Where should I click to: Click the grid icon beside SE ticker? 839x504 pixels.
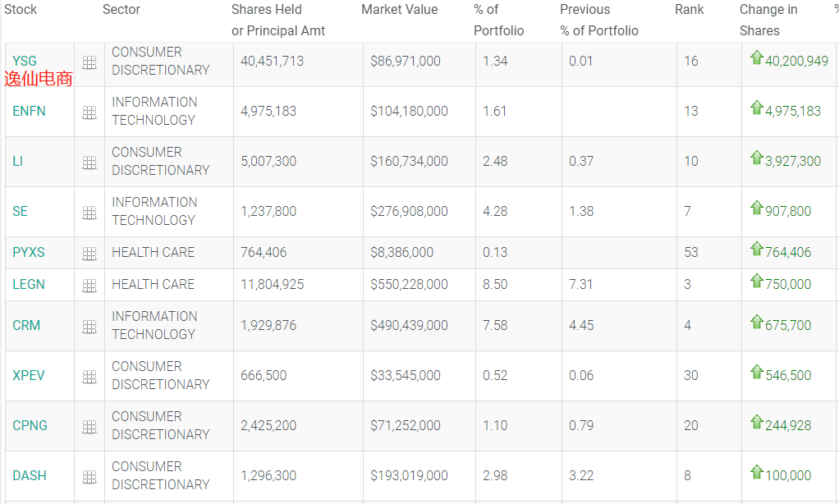point(89,213)
